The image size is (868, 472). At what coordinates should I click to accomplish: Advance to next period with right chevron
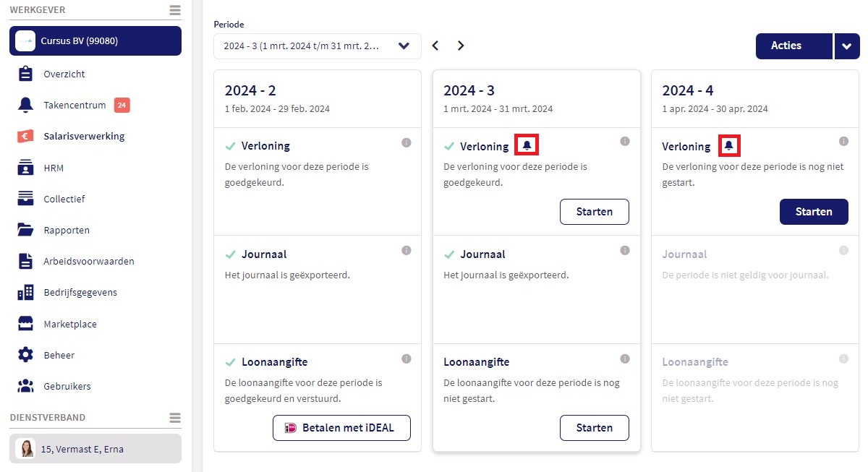461,45
